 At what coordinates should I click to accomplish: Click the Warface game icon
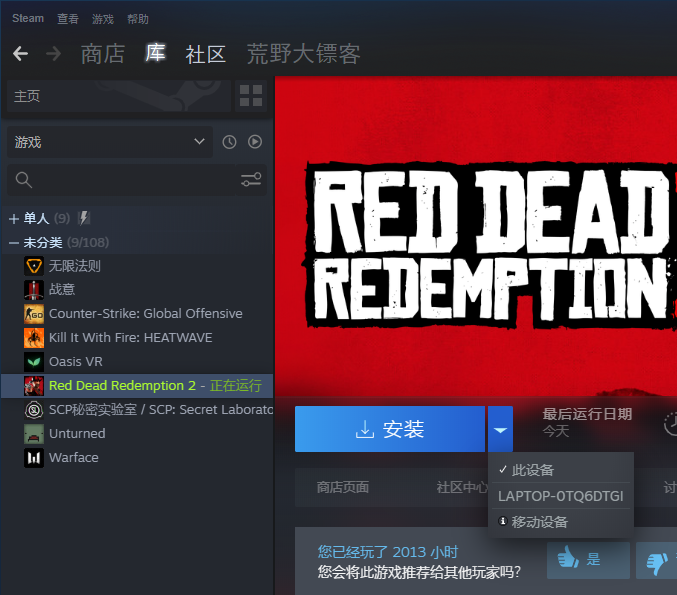tap(34, 458)
